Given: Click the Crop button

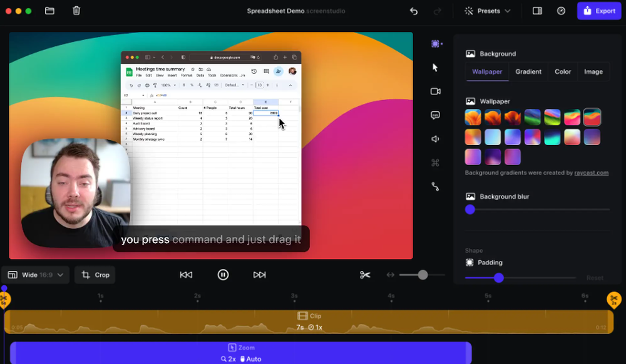Looking at the screenshot, I should click(95, 275).
